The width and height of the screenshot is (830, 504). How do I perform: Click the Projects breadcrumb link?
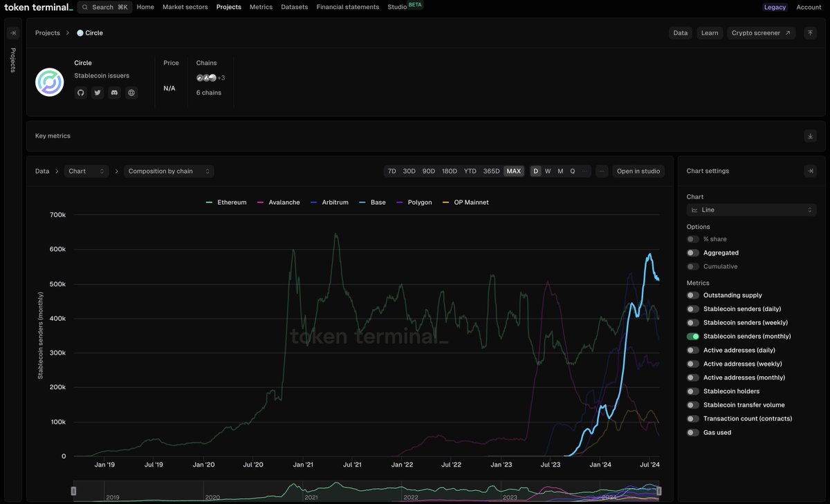coord(48,32)
